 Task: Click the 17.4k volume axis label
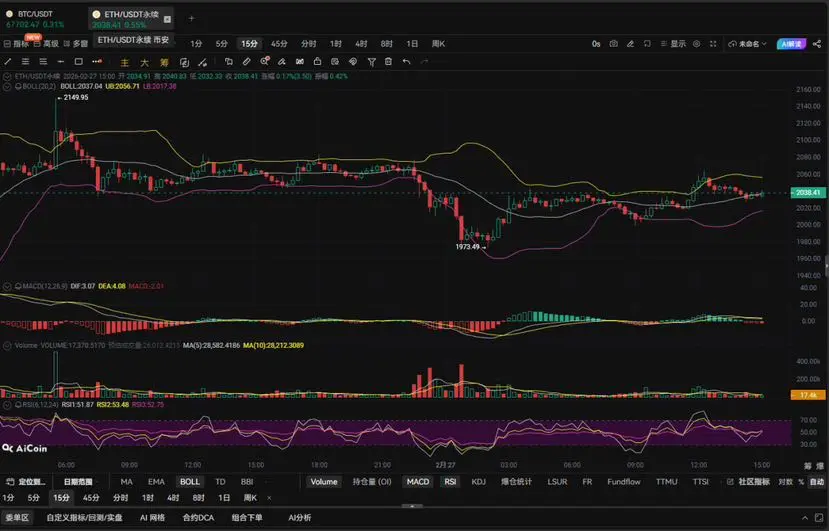pyautogui.click(x=808, y=395)
